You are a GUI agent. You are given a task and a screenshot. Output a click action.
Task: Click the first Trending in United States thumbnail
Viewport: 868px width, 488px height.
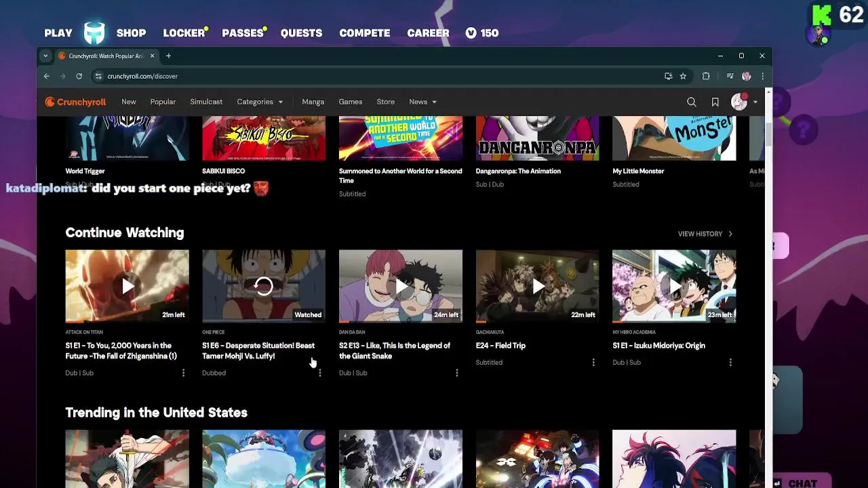(x=127, y=458)
